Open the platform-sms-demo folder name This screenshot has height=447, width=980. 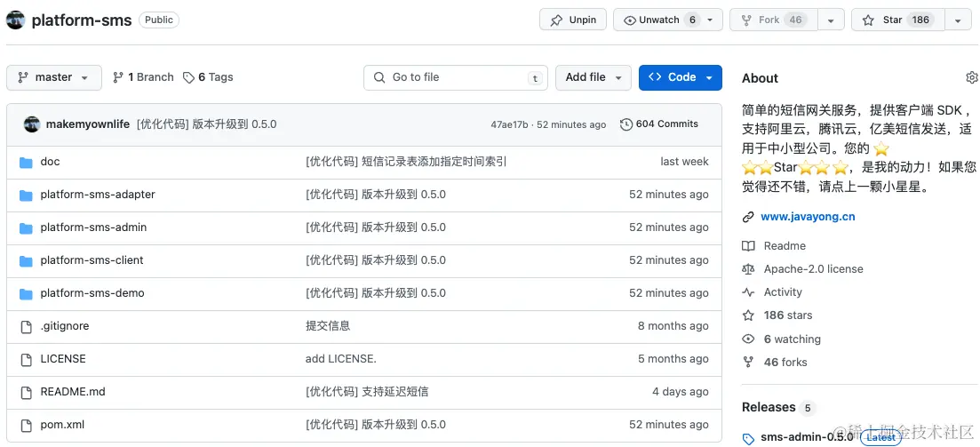(x=92, y=293)
